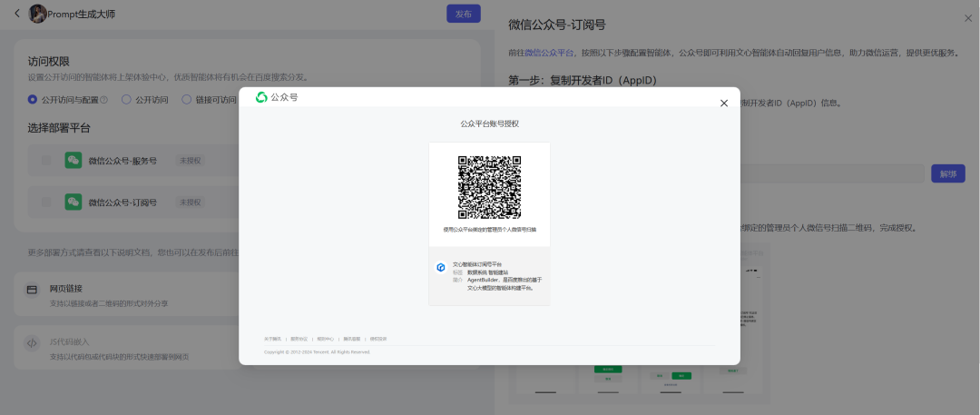Click the authorization QR code image
The image size is (980, 415).
489,186
